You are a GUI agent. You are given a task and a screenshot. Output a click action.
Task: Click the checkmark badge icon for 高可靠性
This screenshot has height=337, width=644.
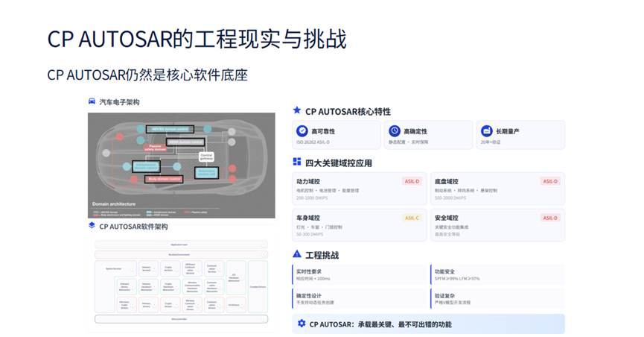click(x=302, y=131)
